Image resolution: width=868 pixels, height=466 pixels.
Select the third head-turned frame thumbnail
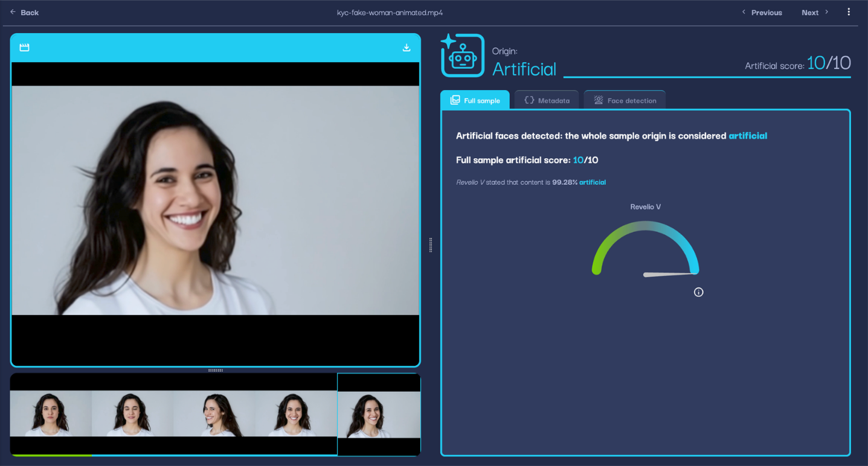[x=214, y=413]
